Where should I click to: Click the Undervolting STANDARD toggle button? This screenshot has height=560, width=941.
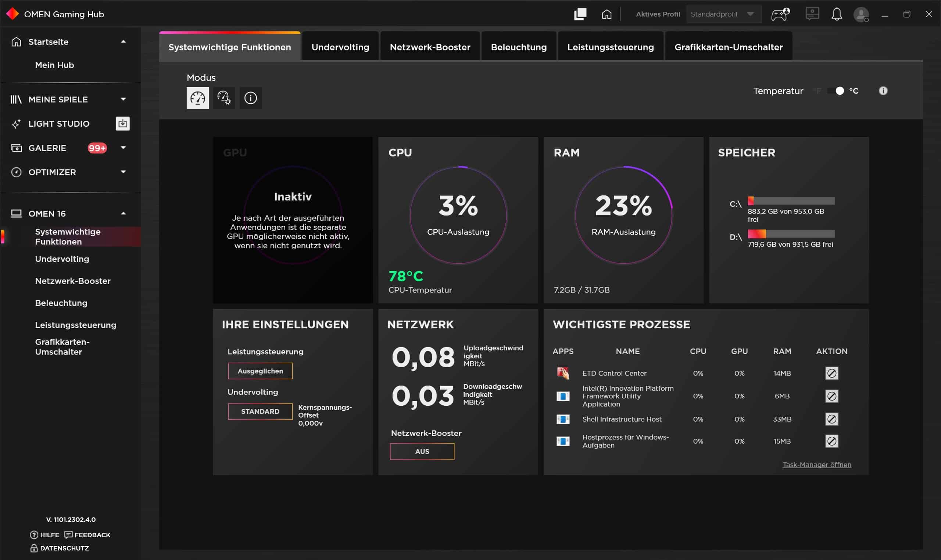pos(260,411)
